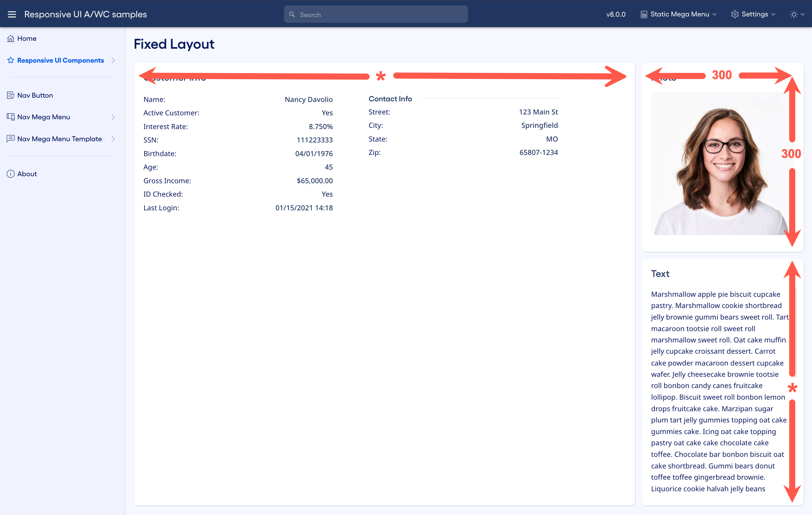Click the info icon next to About
Screen dimensions: 812x515
tap(10, 174)
